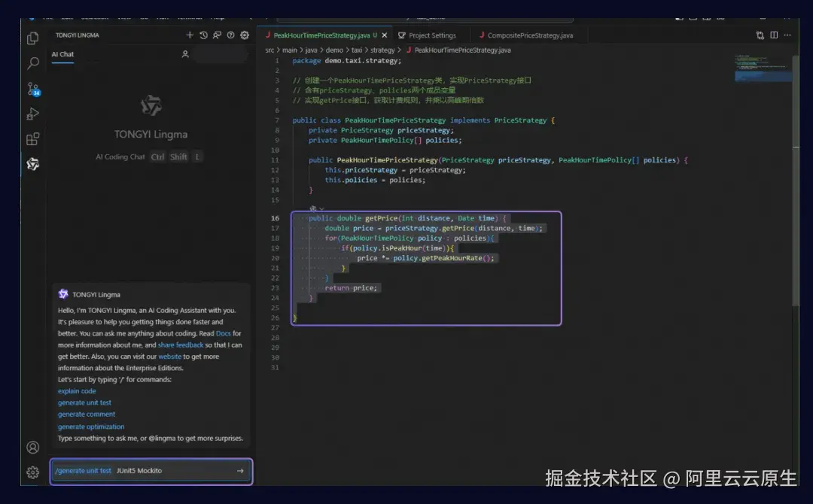Click java breadcrumb segment
The width and height of the screenshot is (813, 504).
pos(311,50)
